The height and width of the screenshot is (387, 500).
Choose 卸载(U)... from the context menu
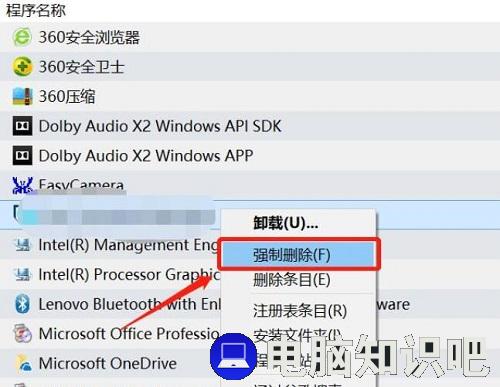285,223
